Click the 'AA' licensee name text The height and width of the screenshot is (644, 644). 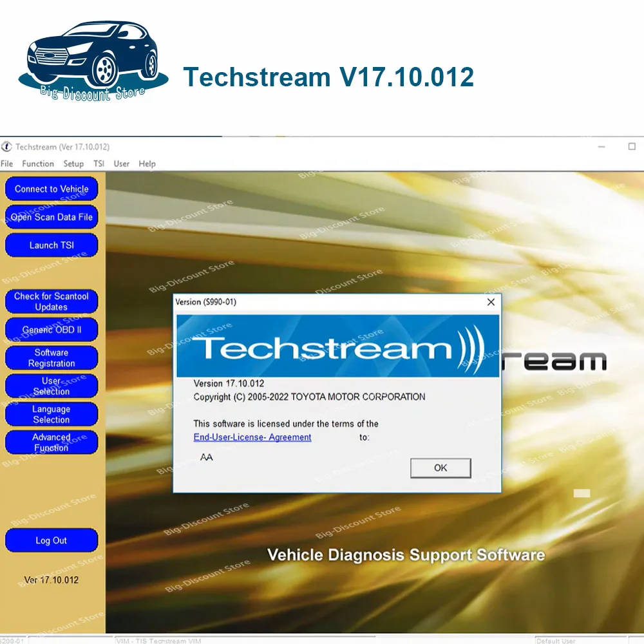coord(207,457)
